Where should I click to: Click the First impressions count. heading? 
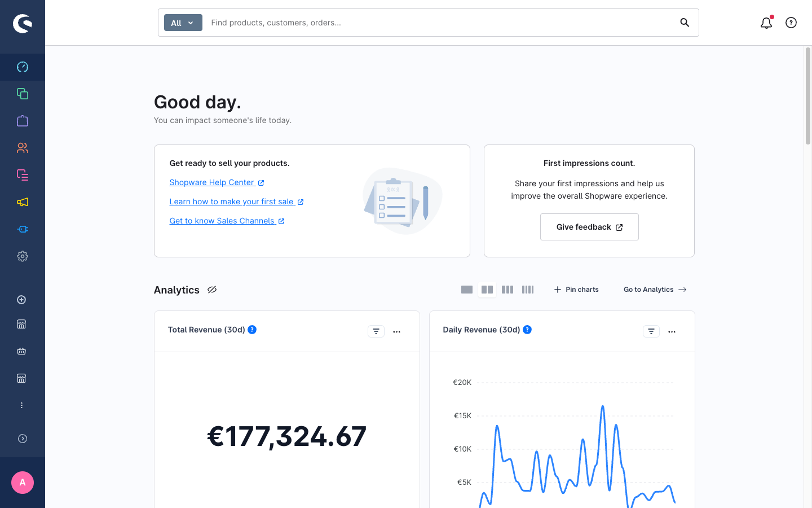click(589, 163)
